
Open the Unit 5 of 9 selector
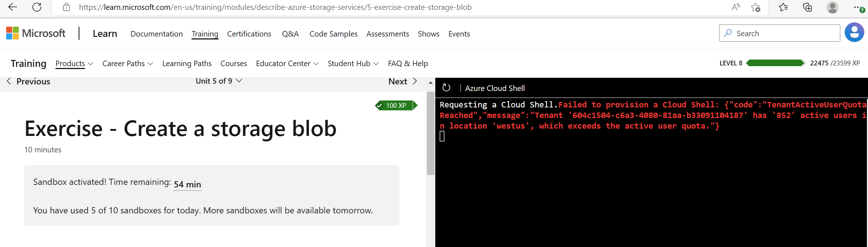219,81
